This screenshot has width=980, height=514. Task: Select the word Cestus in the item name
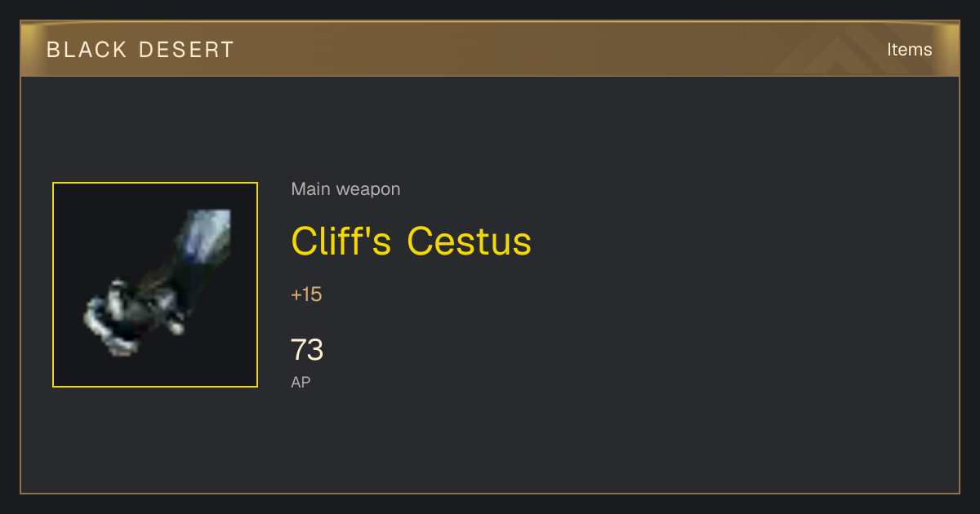click(x=469, y=241)
